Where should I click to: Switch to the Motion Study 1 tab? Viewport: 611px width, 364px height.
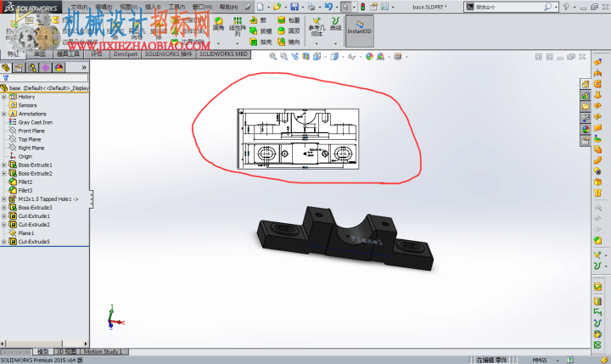103,351
